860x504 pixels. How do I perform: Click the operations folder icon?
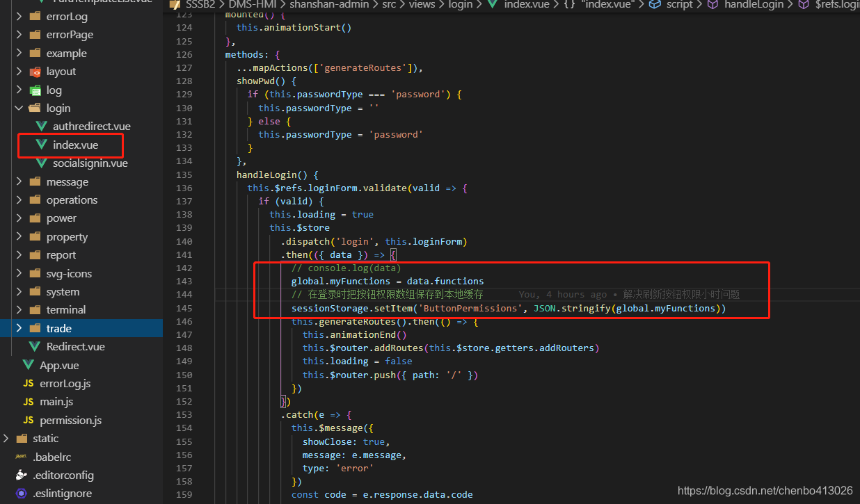pos(35,200)
